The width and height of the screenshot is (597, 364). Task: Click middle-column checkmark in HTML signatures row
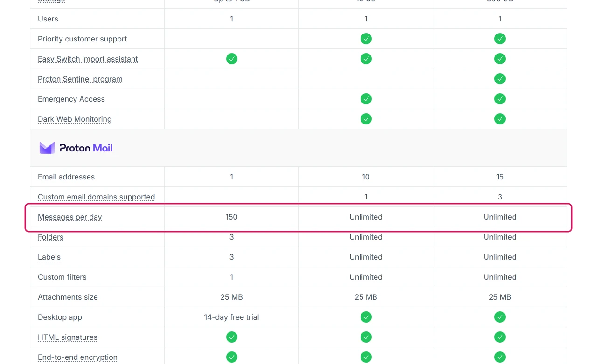pyautogui.click(x=366, y=337)
